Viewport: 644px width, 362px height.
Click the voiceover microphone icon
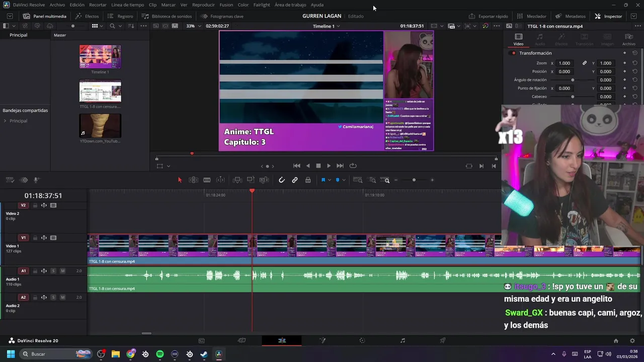coord(36,180)
